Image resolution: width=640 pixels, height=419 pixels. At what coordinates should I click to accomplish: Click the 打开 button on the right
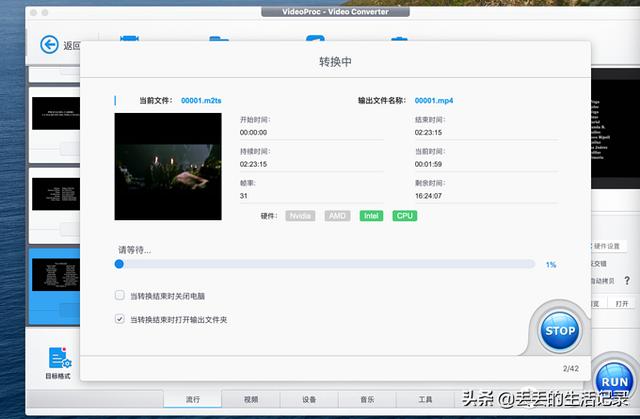(622, 304)
